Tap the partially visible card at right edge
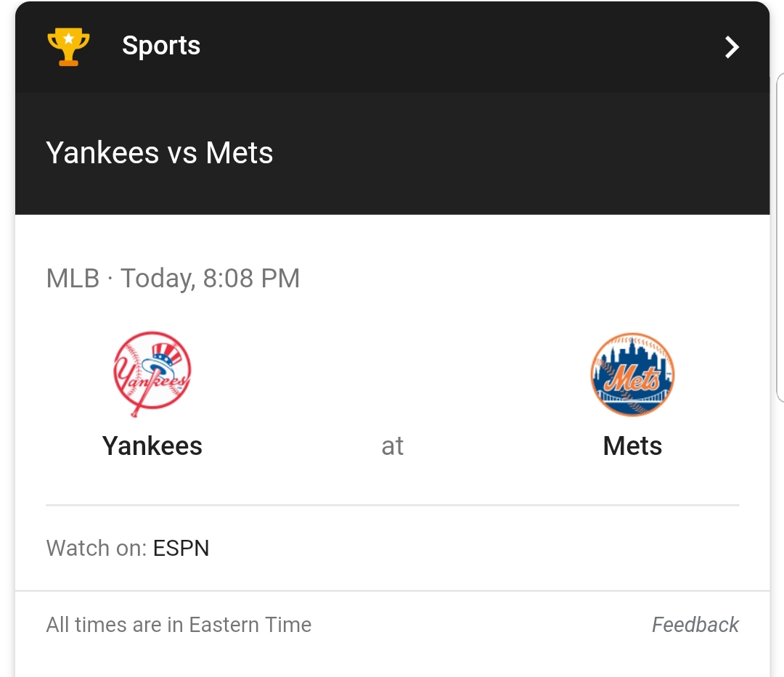 click(780, 237)
